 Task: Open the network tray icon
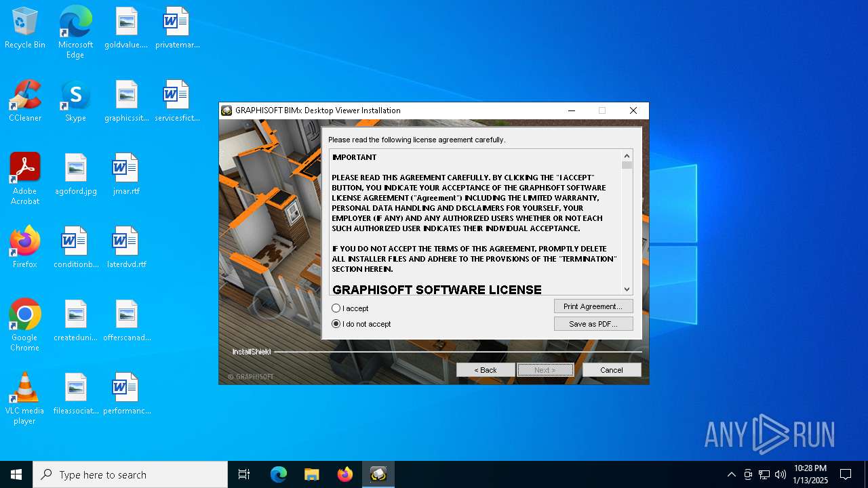[764, 474]
